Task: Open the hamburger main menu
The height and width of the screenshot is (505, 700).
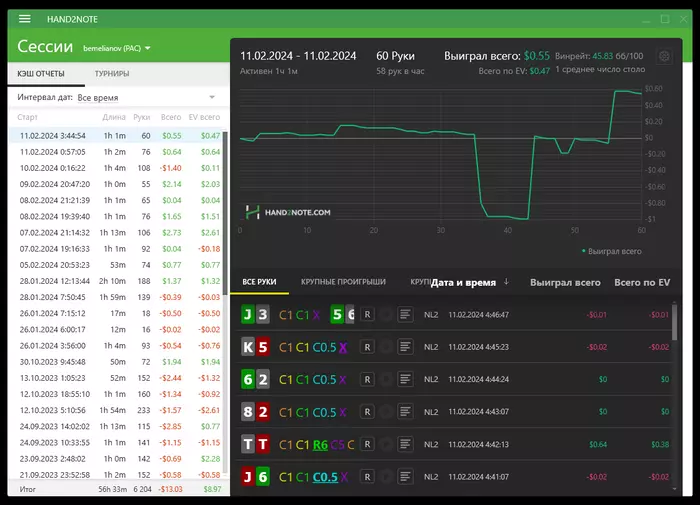Action: pos(25,19)
